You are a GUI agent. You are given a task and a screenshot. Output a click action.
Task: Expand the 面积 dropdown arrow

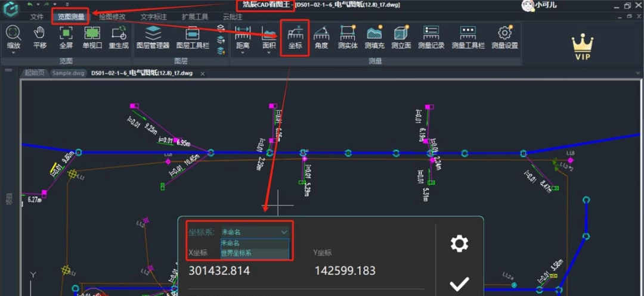(269, 52)
